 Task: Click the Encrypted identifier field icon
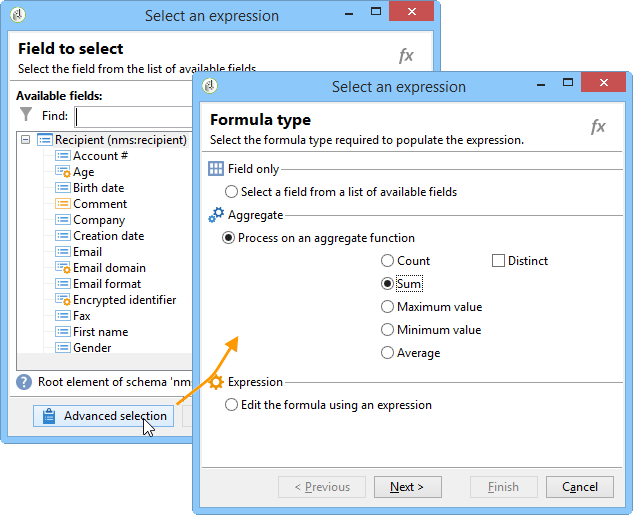click(62, 300)
